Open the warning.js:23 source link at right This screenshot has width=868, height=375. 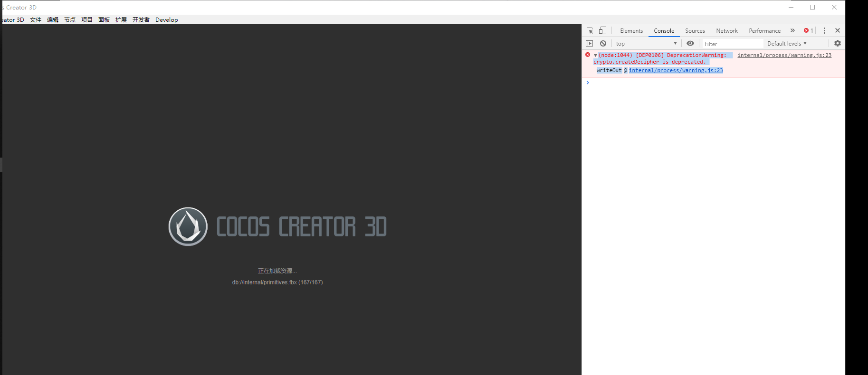pyautogui.click(x=784, y=55)
